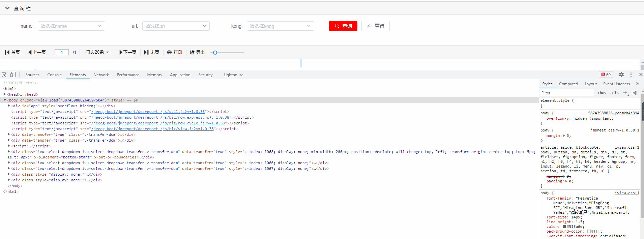Switch to the Memory tab
Screen dimensions: 644x239
(155, 75)
